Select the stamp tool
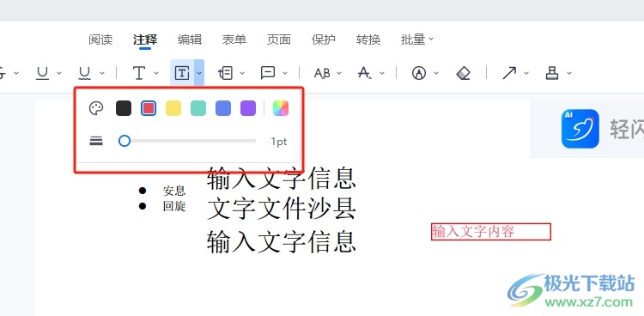This screenshot has height=316, width=644. point(552,73)
